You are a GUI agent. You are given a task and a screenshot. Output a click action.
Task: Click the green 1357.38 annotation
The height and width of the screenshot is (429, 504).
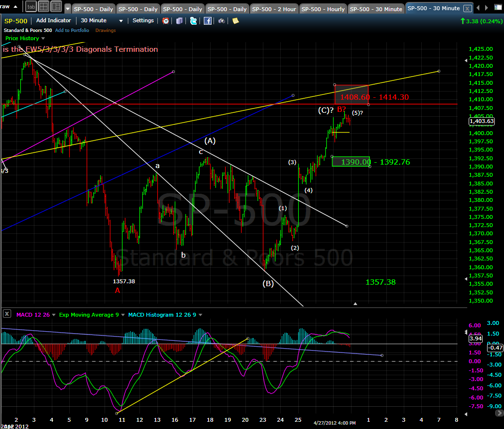[x=381, y=282]
